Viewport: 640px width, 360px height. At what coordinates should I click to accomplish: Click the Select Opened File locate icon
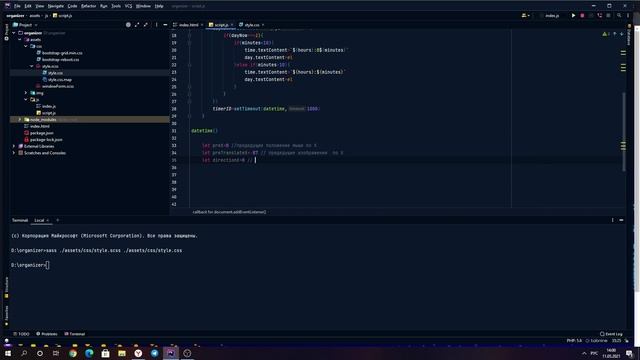coord(128,25)
